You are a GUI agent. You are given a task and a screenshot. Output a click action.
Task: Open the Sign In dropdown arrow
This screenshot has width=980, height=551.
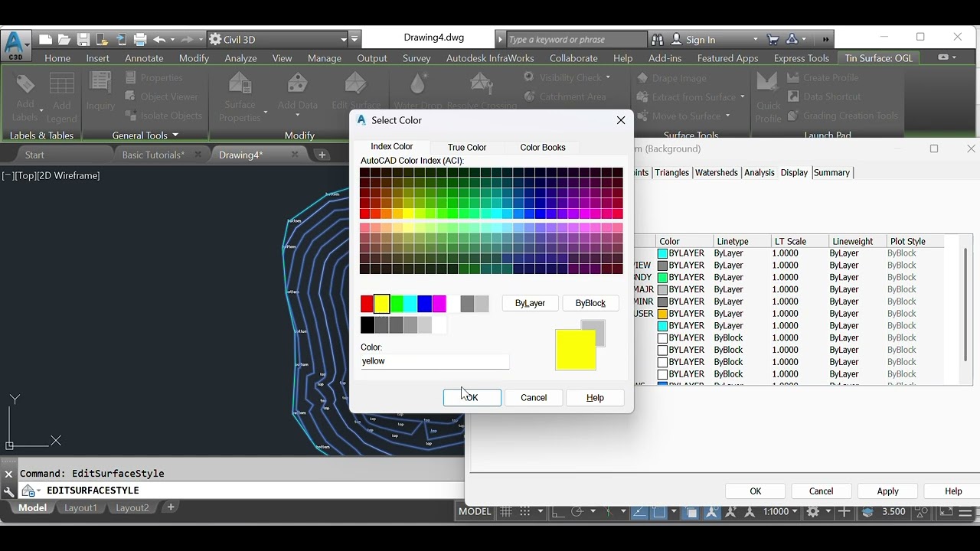click(x=756, y=39)
